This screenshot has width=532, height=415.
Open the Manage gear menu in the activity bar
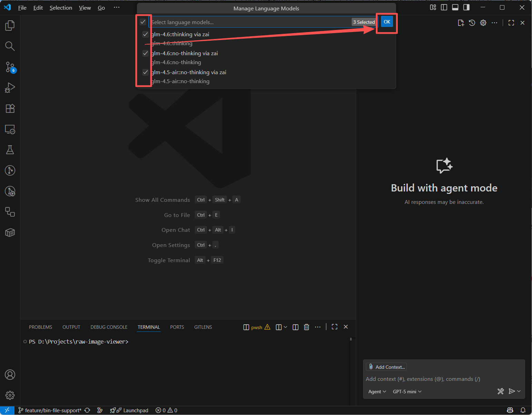click(x=10, y=395)
